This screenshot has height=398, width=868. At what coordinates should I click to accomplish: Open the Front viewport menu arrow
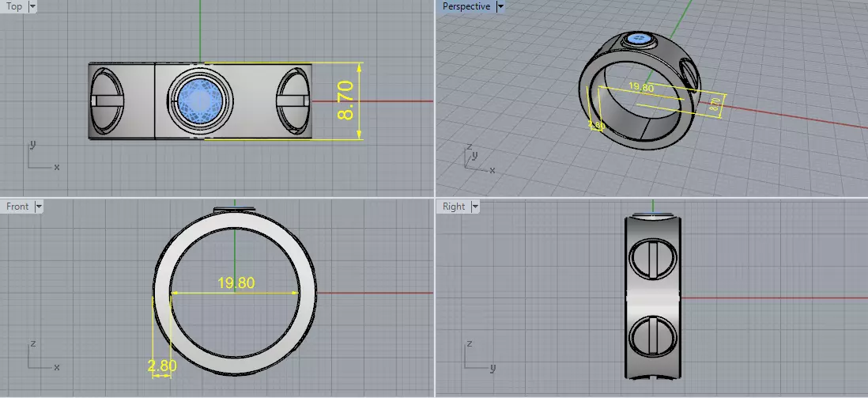(x=38, y=207)
